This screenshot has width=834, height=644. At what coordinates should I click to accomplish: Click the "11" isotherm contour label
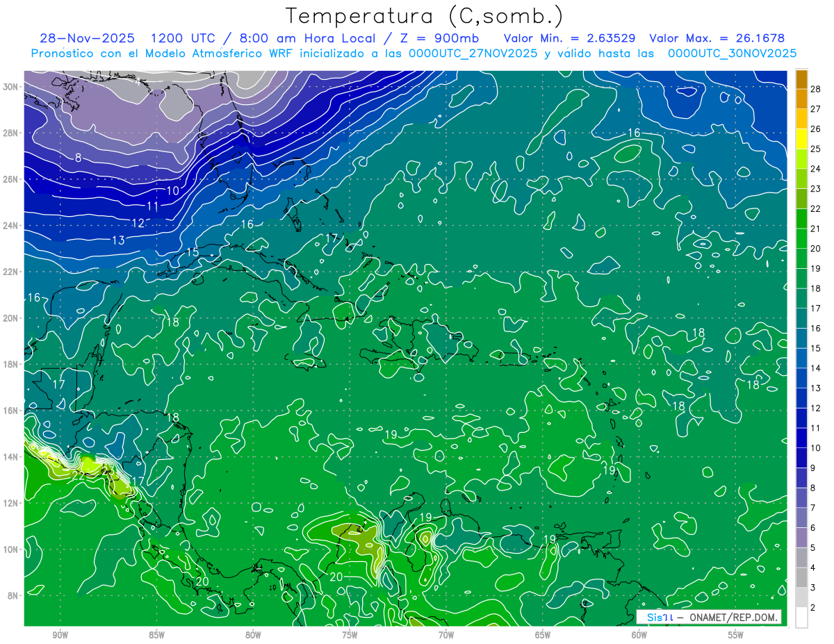tap(153, 206)
